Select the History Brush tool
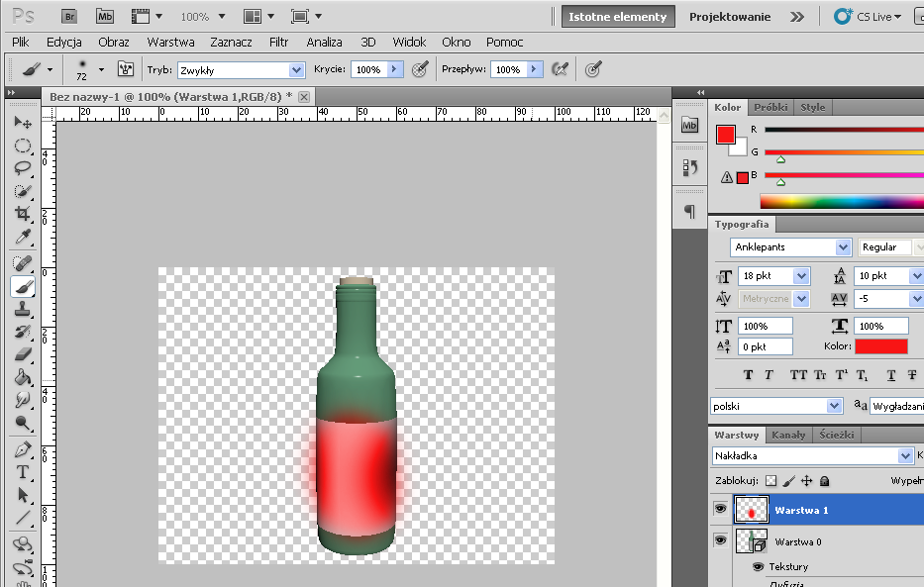Viewport: 924px width, 587px height. pyautogui.click(x=23, y=332)
